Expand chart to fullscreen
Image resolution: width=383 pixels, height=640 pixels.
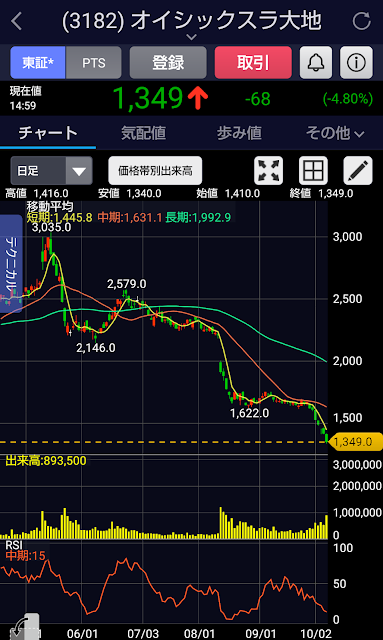268,171
